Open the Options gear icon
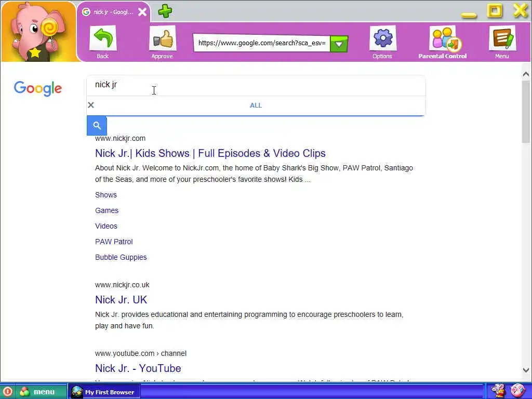 click(x=383, y=38)
